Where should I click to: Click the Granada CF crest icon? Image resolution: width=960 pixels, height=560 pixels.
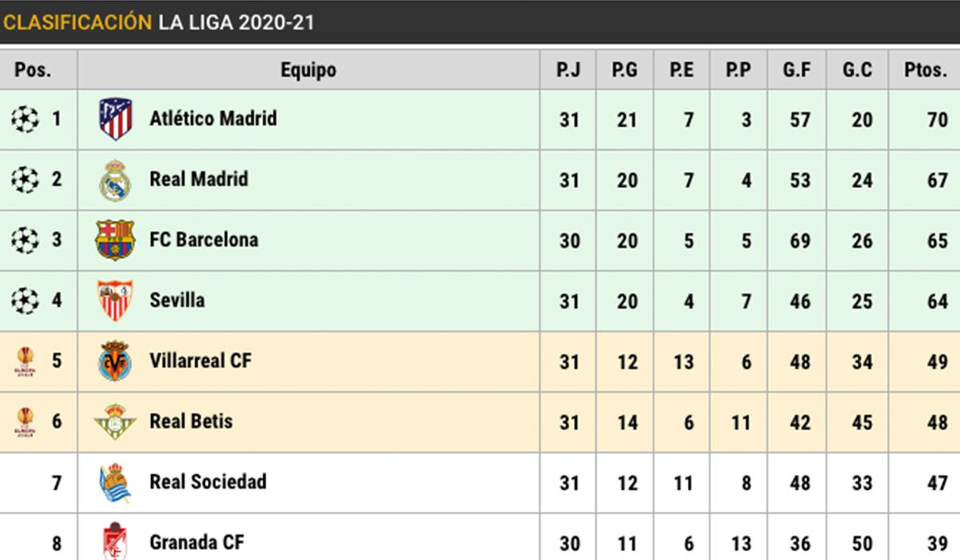pyautogui.click(x=115, y=541)
